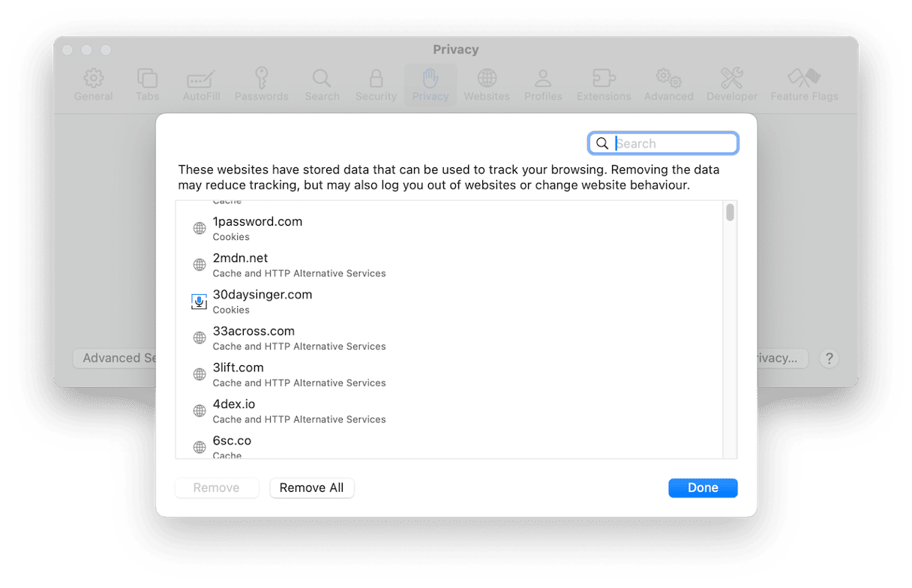Viewport: 912px width, 588px height.
Task: Click the globe icon beside 1password.com
Action: coord(199,229)
